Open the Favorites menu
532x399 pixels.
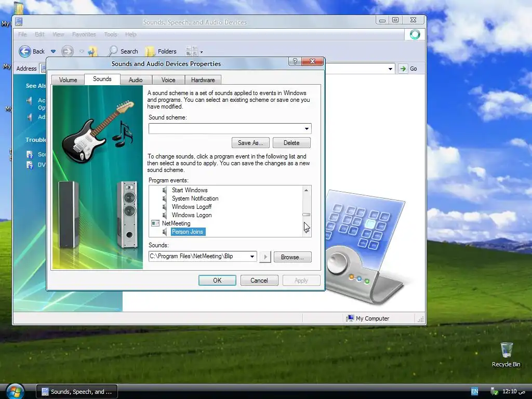[x=84, y=34]
